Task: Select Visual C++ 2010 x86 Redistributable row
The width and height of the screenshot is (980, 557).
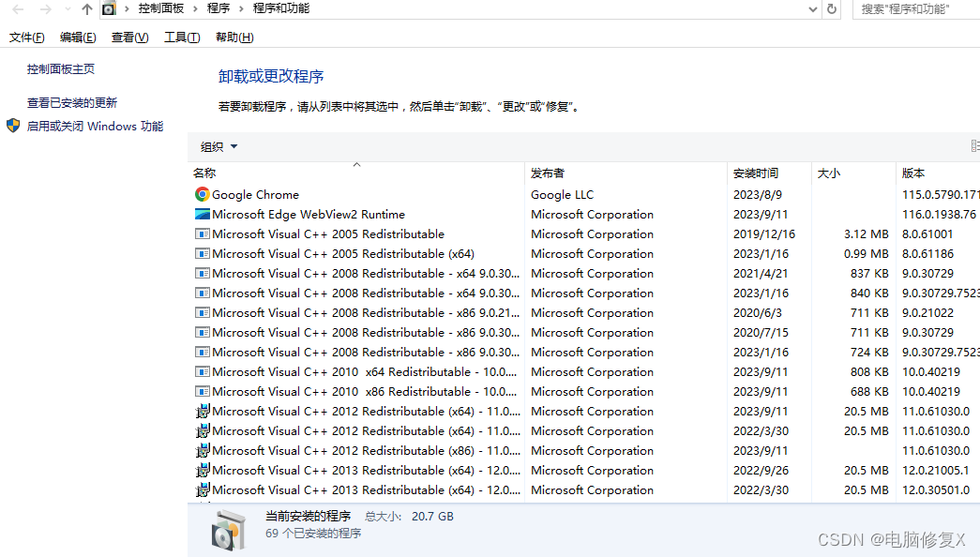Action: point(583,391)
